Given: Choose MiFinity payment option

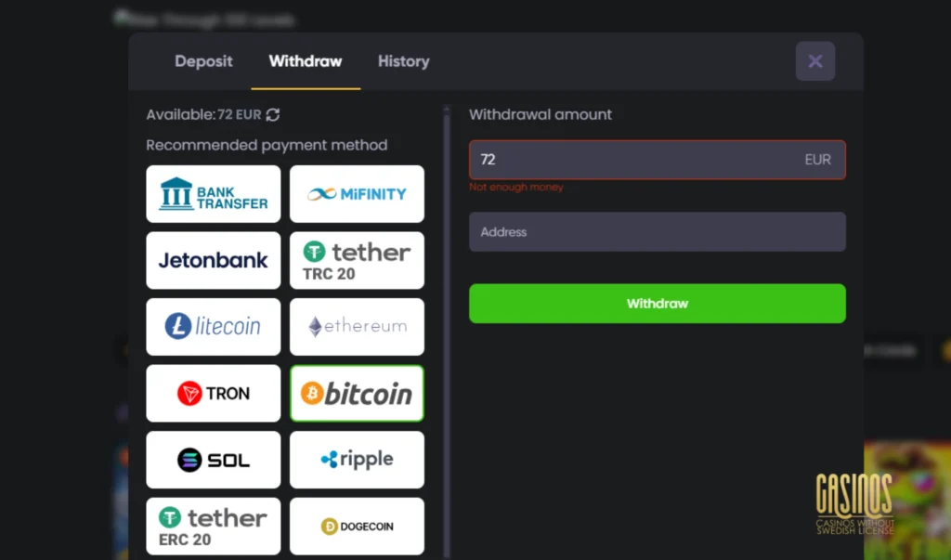Looking at the screenshot, I should (357, 193).
